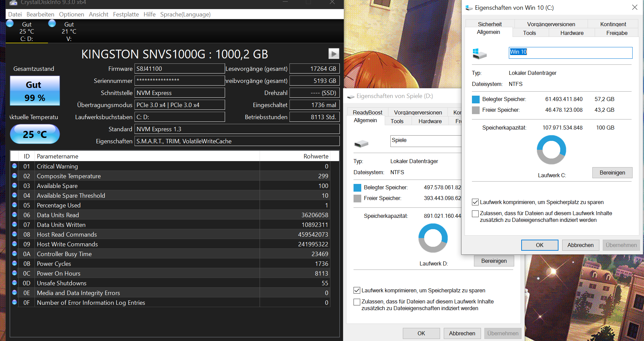Click the Spiele drive name field
The width and height of the screenshot is (644, 341).
click(x=426, y=141)
